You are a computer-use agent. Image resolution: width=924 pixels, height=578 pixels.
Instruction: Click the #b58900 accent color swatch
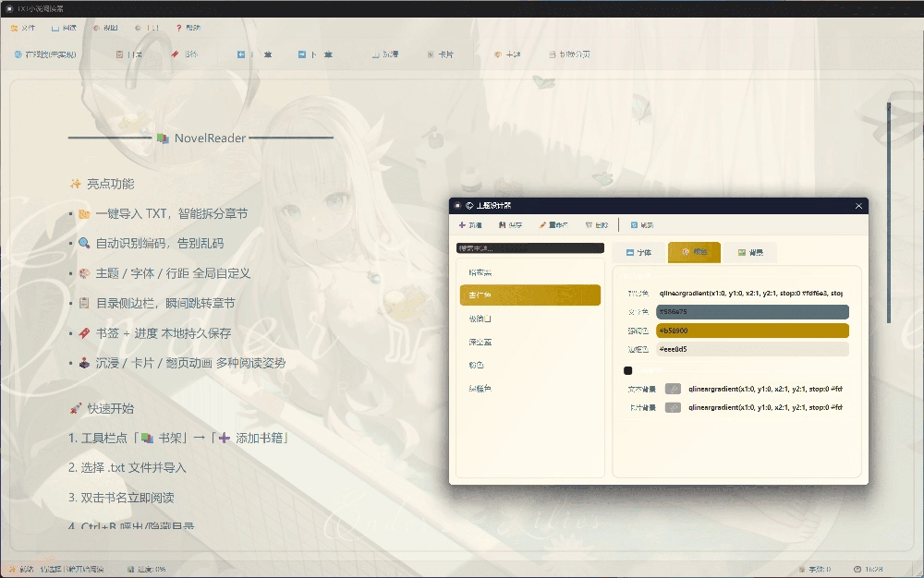tap(752, 331)
